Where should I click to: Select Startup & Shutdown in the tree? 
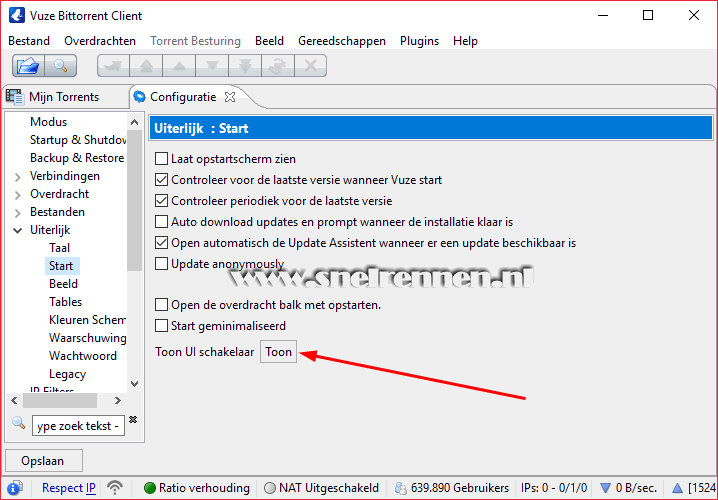click(x=78, y=140)
